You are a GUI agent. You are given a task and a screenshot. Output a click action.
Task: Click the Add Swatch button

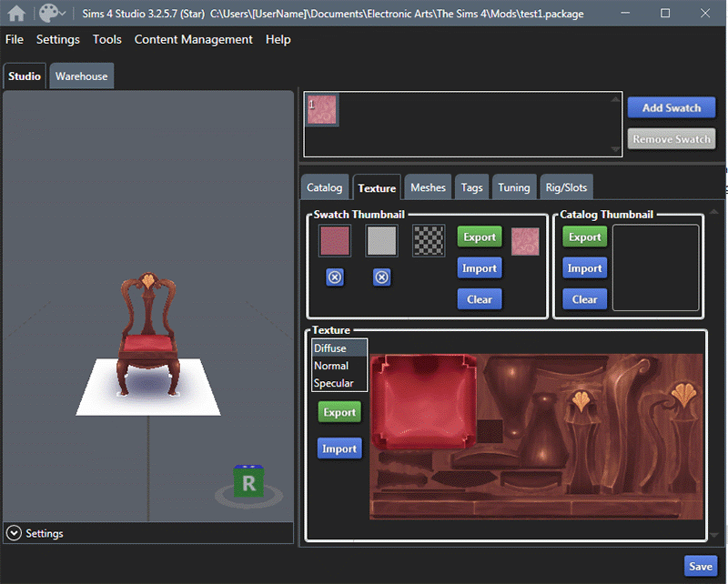click(672, 107)
